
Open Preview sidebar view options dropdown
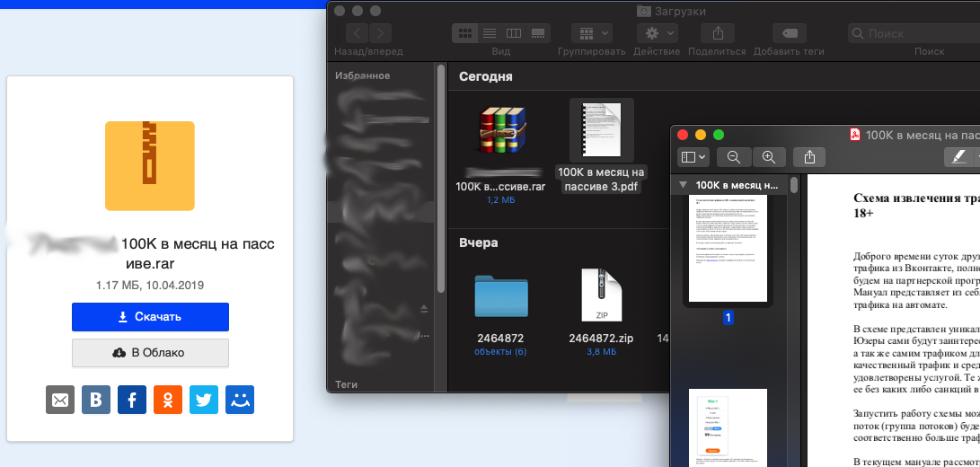click(693, 157)
